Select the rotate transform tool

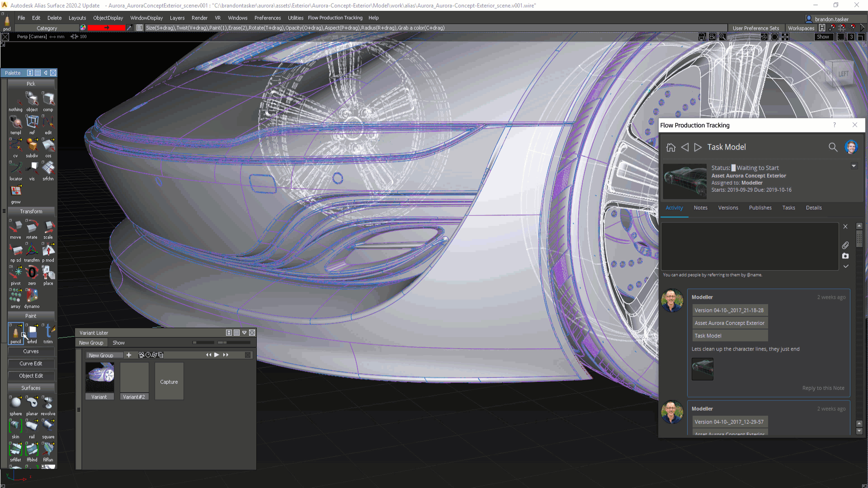32,227
